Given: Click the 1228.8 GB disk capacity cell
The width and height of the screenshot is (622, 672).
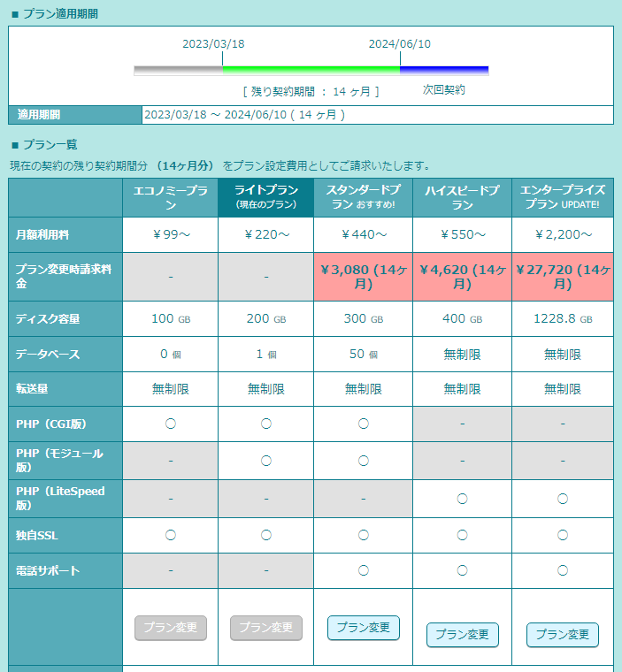Looking at the screenshot, I should (563, 318).
